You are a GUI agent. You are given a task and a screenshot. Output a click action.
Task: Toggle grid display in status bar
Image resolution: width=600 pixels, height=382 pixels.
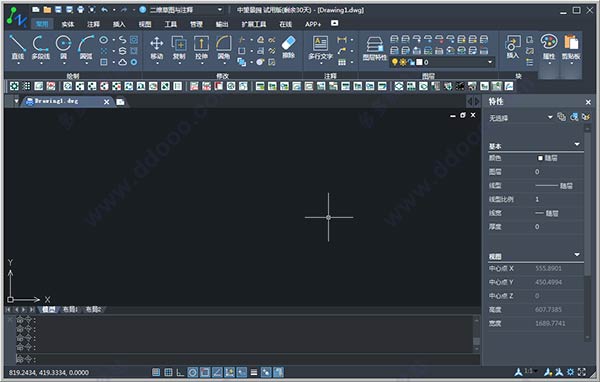[168, 372]
